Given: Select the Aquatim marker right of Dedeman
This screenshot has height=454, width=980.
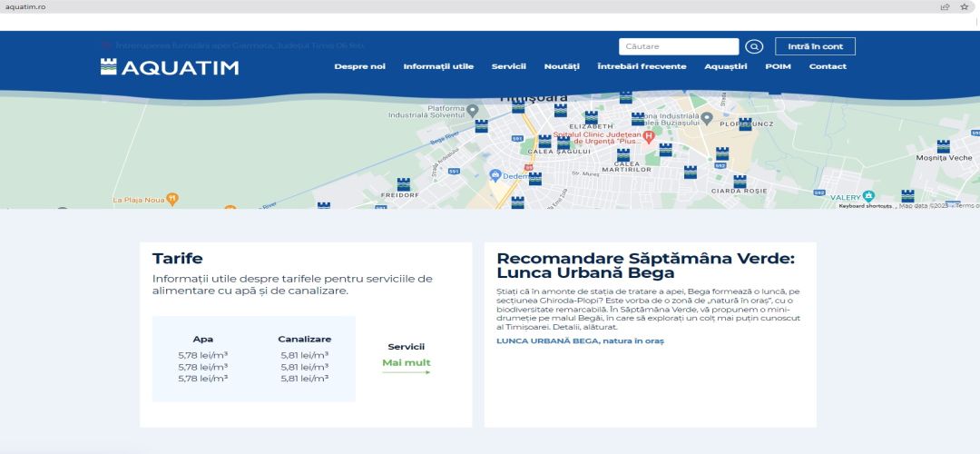Looking at the screenshot, I should pyautogui.click(x=535, y=179).
